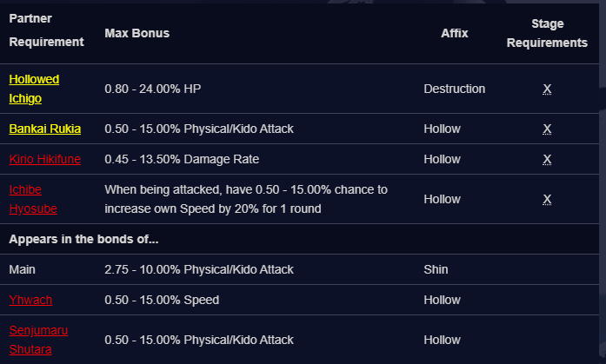Click the X in Hollowed Ichigo row
606x364 pixels.
click(x=547, y=89)
